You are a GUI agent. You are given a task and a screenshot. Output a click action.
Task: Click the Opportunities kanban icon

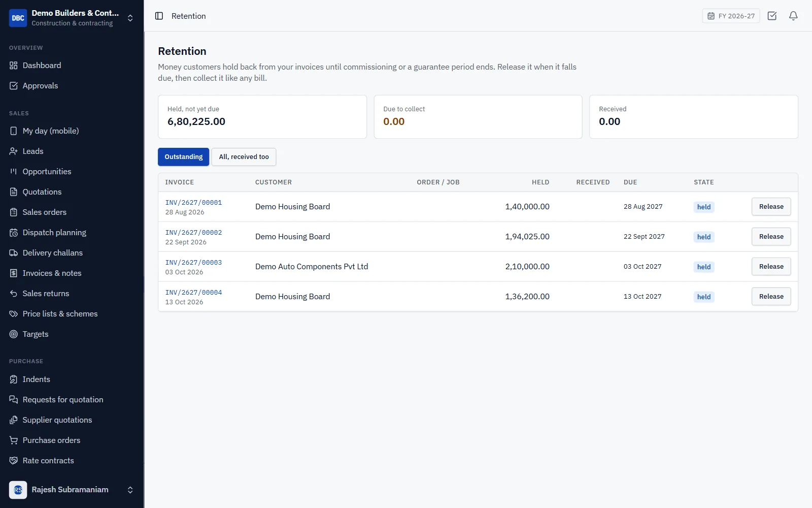(14, 172)
